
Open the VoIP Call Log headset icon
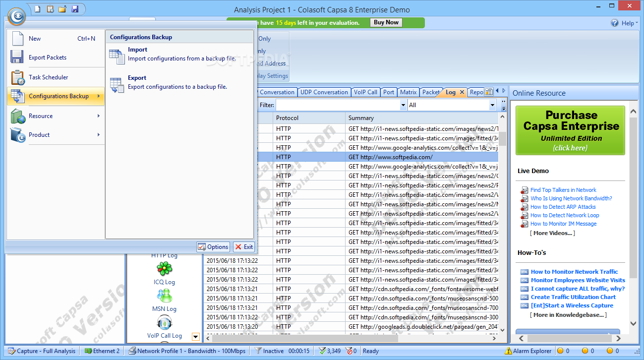[x=164, y=323]
